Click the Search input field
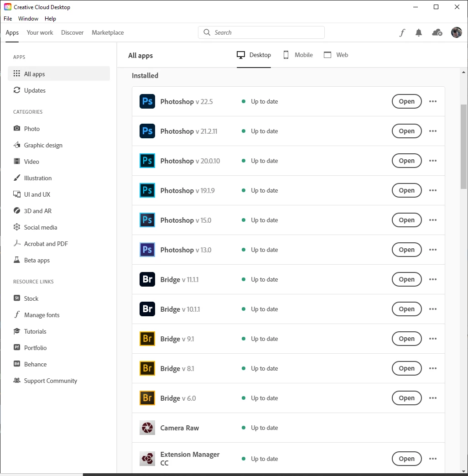The image size is (468, 476). point(261,32)
